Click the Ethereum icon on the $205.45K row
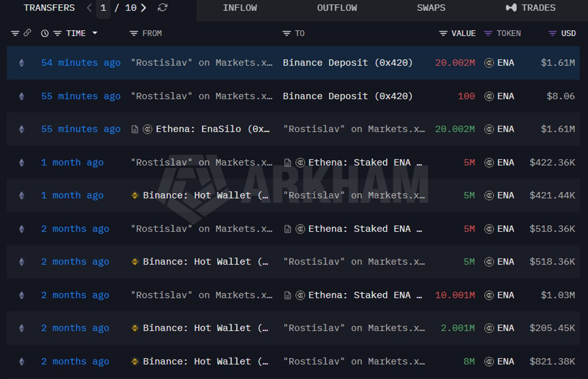 pos(22,328)
